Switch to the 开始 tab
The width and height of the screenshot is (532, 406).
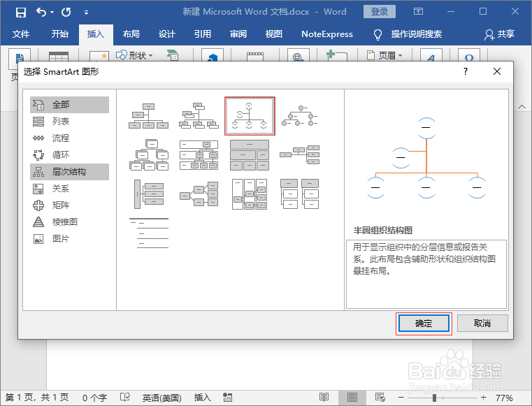coord(59,34)
